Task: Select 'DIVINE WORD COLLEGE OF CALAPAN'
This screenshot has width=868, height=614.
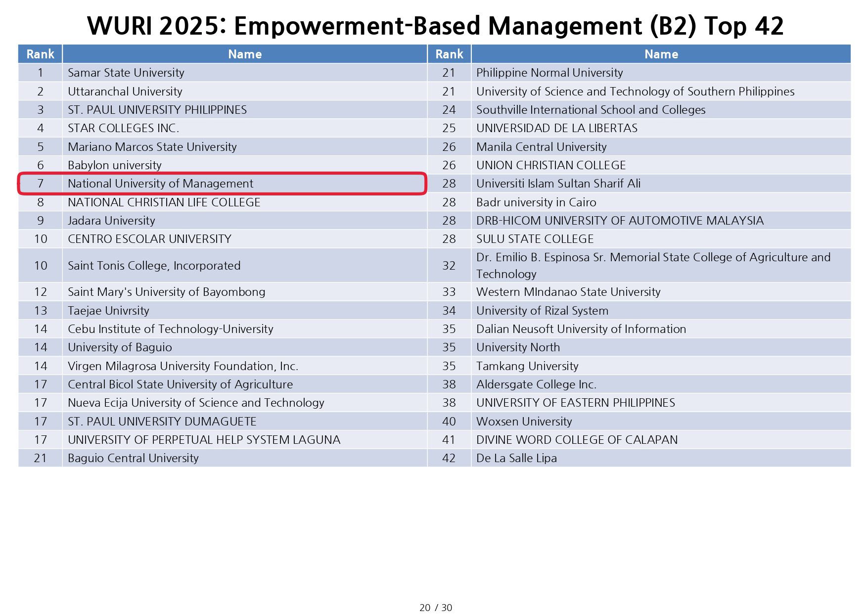Action: tap(577, 440)
